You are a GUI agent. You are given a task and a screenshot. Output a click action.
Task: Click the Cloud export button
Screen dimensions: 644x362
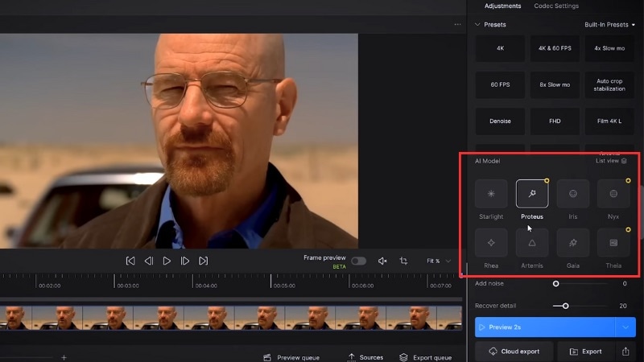[514, 352]
